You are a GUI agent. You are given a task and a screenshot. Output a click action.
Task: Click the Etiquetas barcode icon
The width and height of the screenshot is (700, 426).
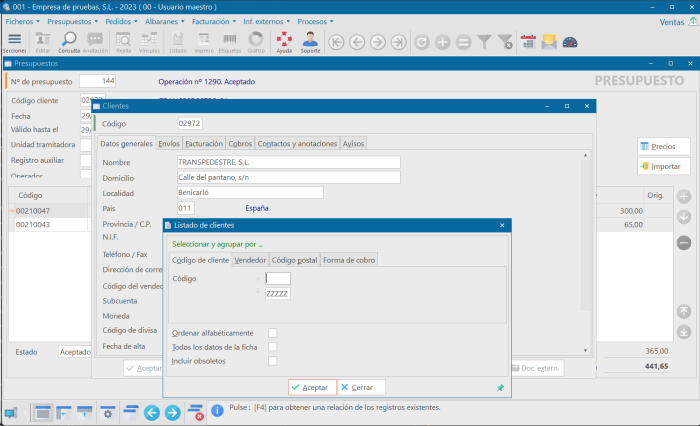coord(230,42)
